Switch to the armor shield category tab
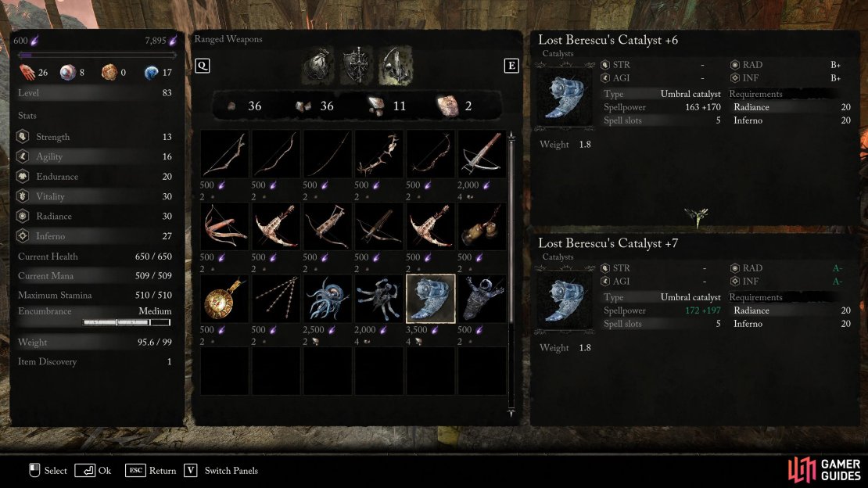This screenshot has height=488, width=868. pos(357,66)
